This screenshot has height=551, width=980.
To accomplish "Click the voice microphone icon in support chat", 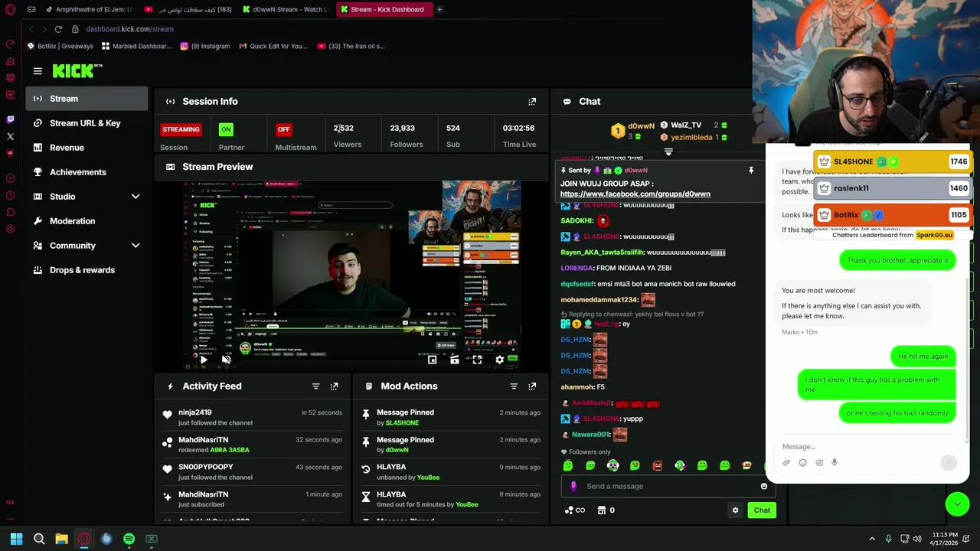I will 835,462.
